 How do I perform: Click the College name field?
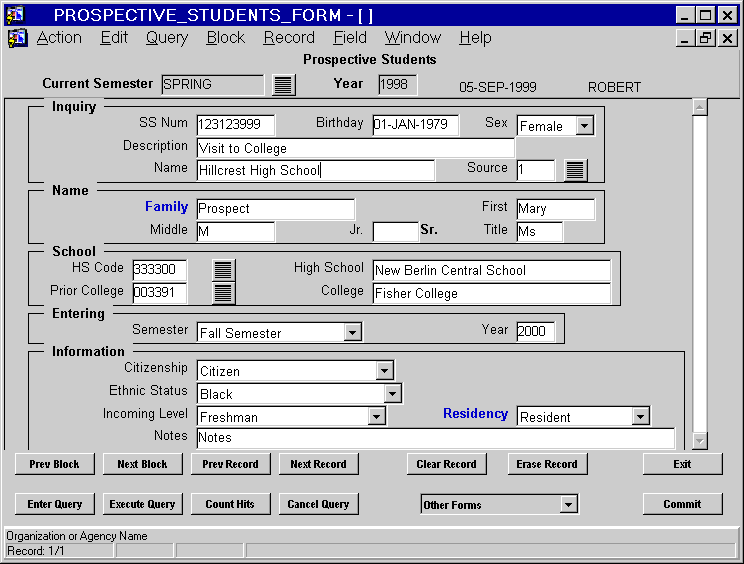pyautogui.click(x=492, y=293)
